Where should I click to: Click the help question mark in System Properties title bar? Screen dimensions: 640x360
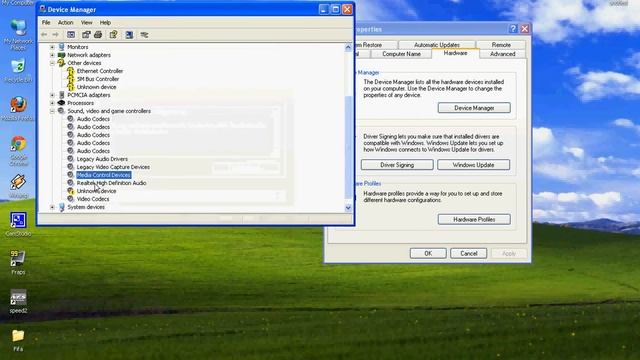513,29
